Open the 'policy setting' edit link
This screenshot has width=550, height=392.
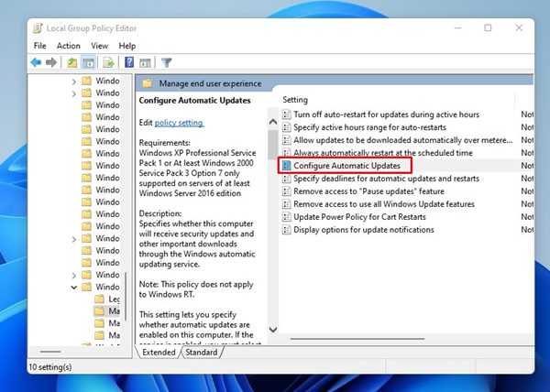pos(179,123)
